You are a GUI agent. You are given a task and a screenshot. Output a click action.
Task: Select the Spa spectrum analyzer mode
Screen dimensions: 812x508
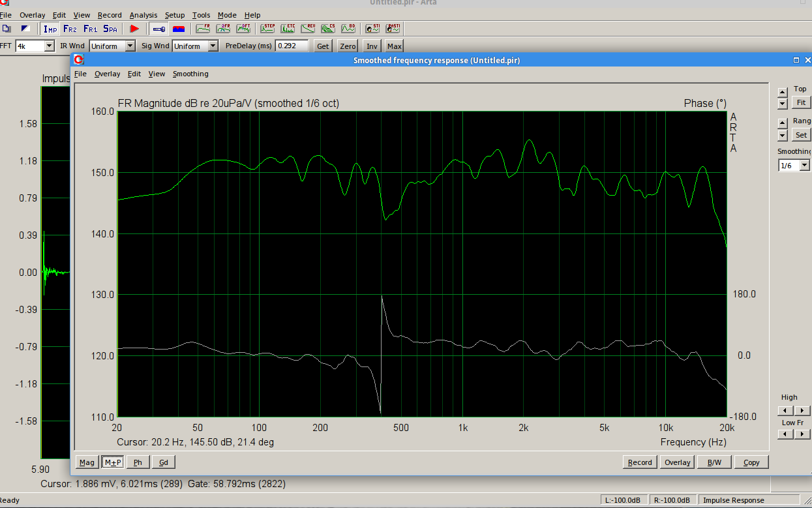click(110, 29)
